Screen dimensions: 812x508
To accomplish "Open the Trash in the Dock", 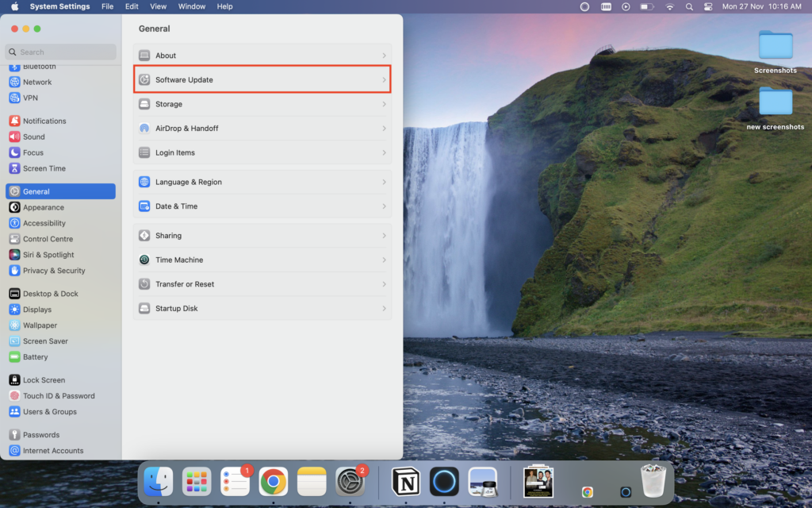I will pos(653,481).
